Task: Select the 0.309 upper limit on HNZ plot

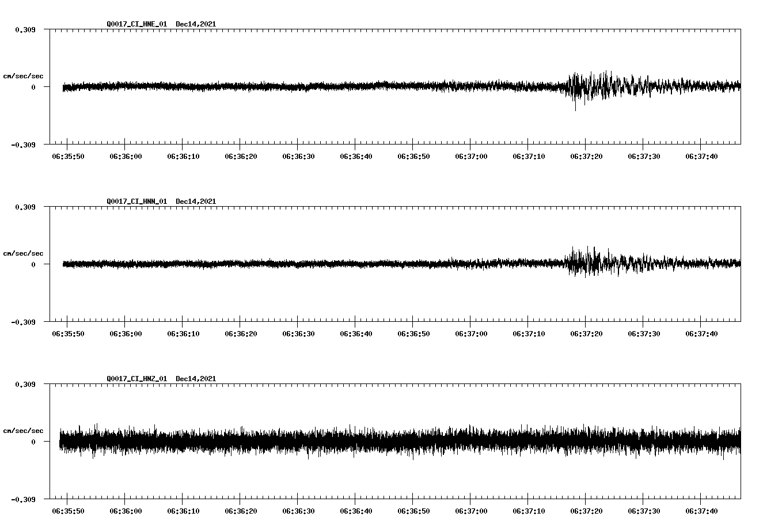Action: (x=25, y=384)
